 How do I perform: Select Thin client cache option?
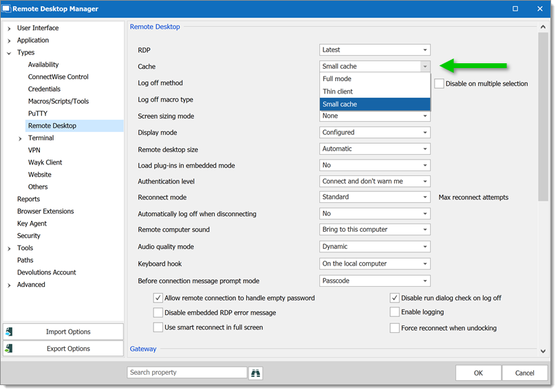(375, 91)
